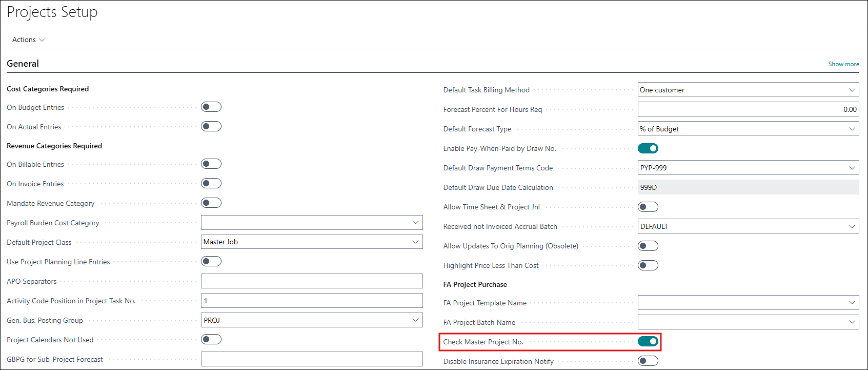Toggle Allow Time Sheet & Project Jnl
This screenshot has width=868, height=370.
[x=648, y=207]
